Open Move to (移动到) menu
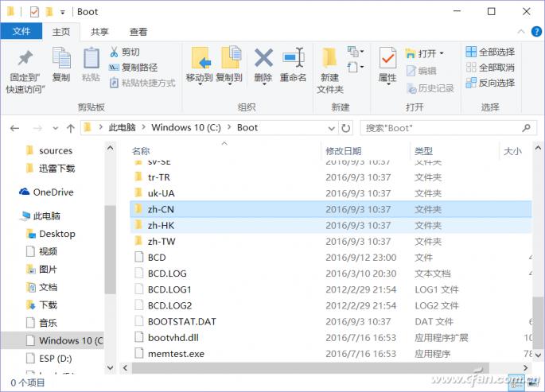Screen dimensions: 545x392 (x=200, y=66)
